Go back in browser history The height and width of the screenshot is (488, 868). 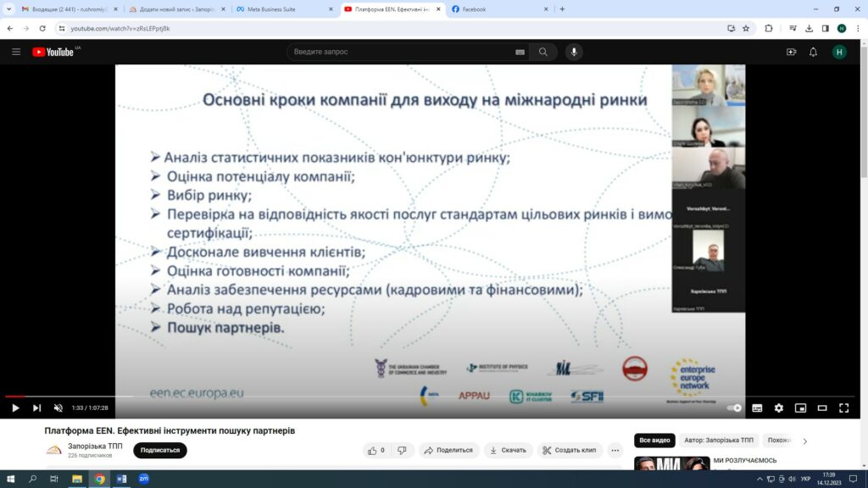pos(10,28)
